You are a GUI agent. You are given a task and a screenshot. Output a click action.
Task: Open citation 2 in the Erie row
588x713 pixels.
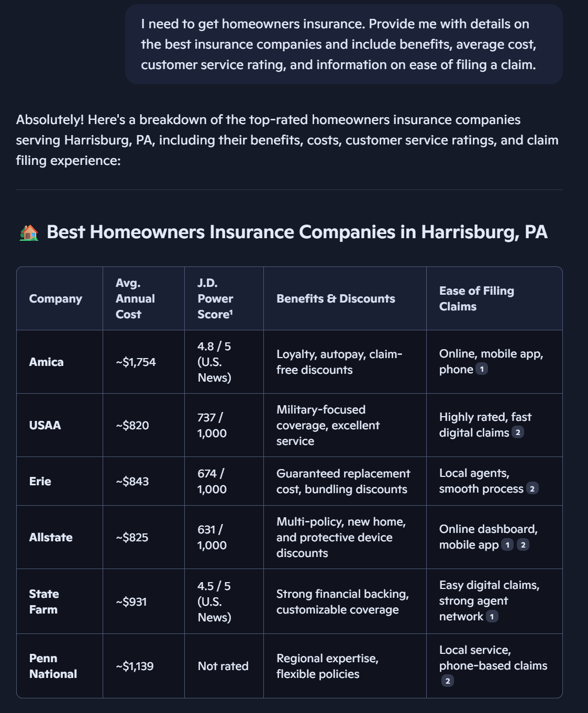[532, 488]
